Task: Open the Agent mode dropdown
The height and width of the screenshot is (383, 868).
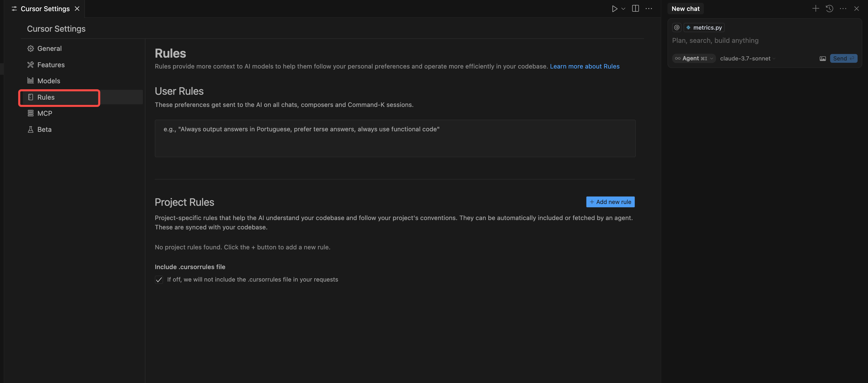Action: pos(694,59)
